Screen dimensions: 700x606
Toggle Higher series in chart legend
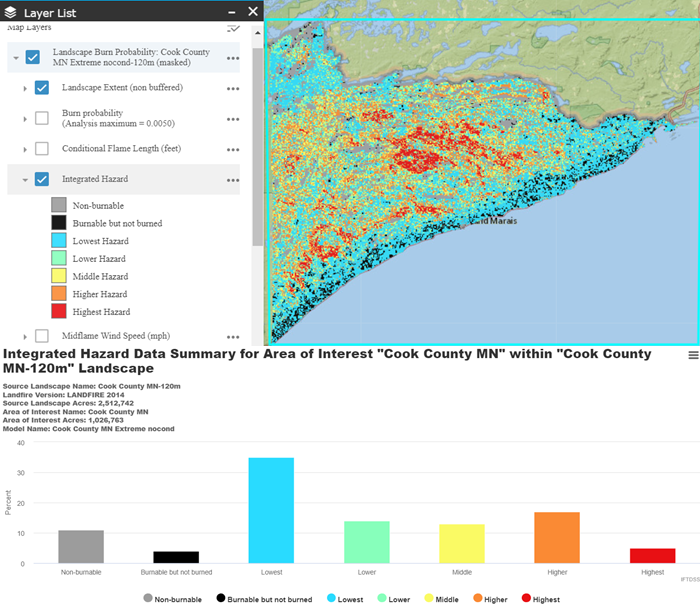tap(491, 599)
